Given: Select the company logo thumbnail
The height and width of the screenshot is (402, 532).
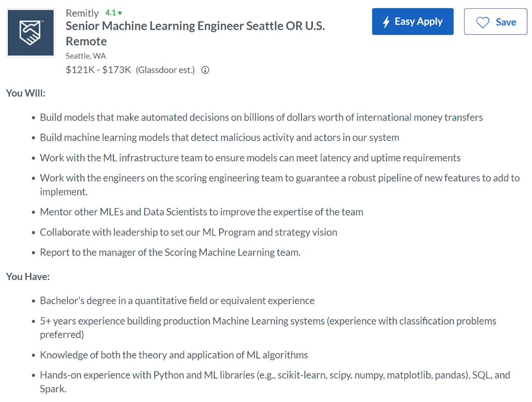Looking at the screenshot, I should pos(30,32).
